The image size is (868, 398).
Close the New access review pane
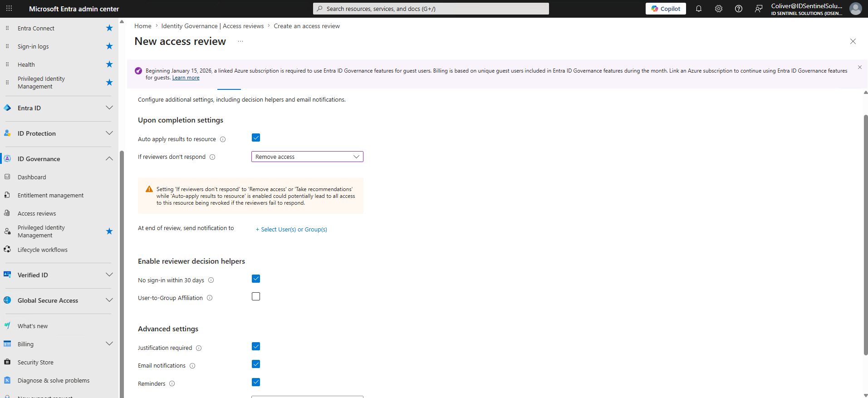pyautogui.click(x=853, y=41)
